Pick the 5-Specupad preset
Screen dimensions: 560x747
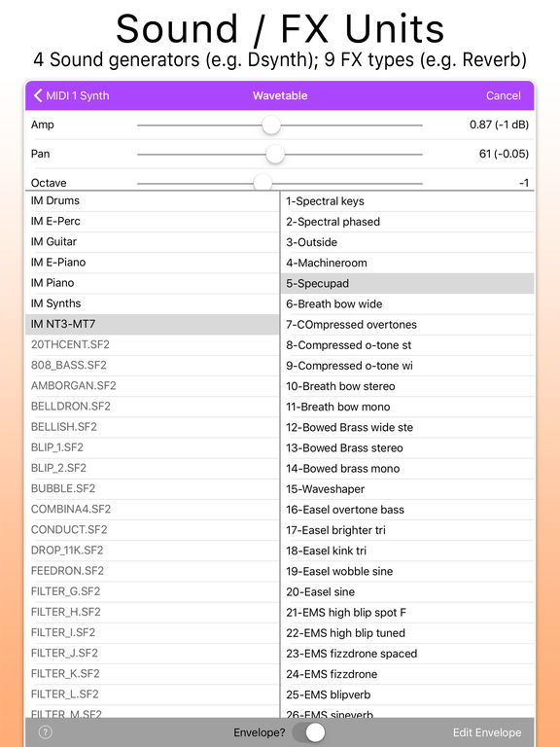tap(407, 283)
